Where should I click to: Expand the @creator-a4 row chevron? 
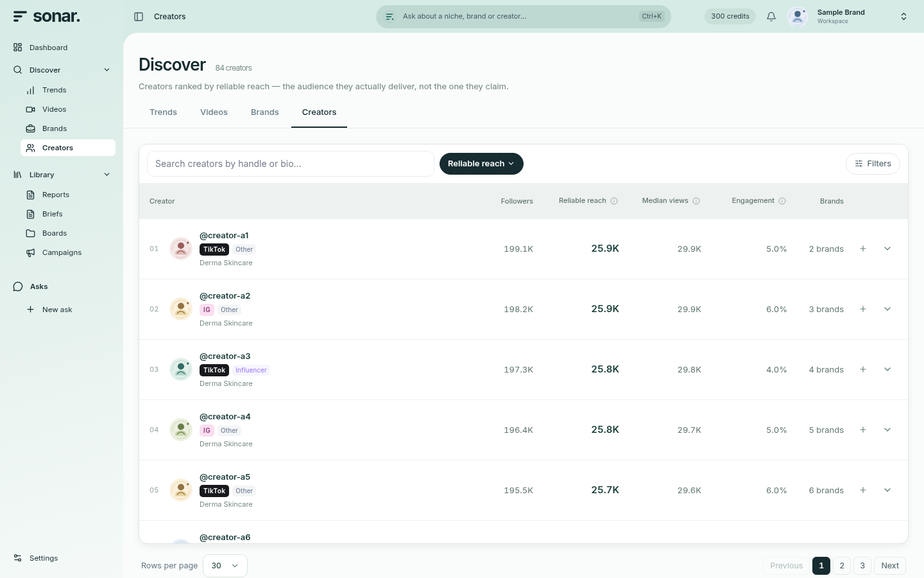[887, 430]
